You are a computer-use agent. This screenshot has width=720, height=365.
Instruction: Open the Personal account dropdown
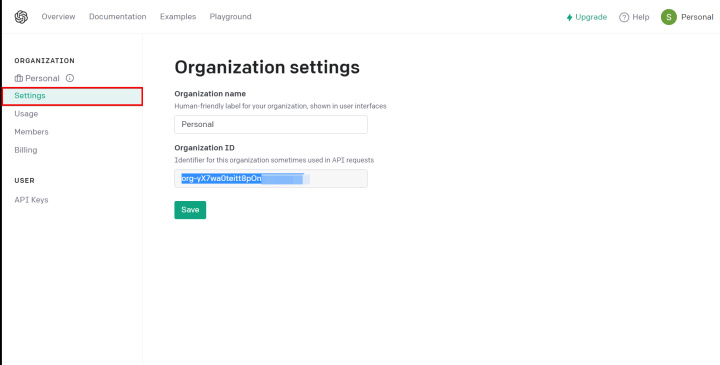tap(697, 17)
